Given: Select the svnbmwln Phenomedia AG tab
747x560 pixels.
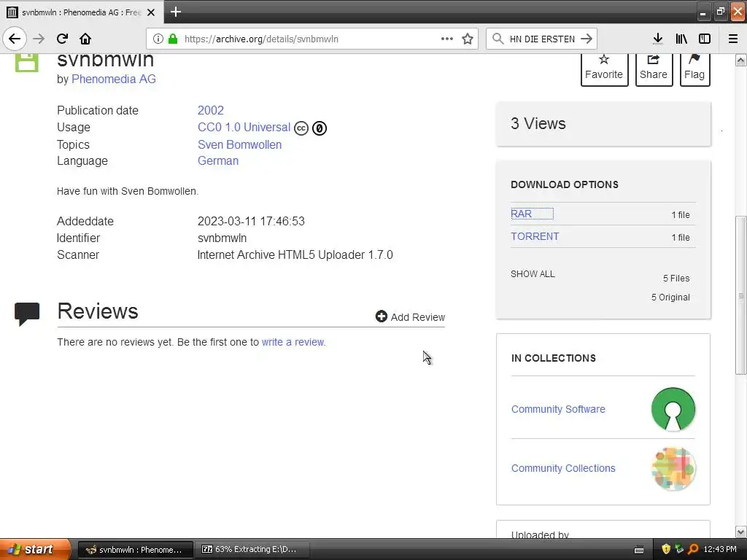Looking at the screenshot, I should [x=82, y=12].
